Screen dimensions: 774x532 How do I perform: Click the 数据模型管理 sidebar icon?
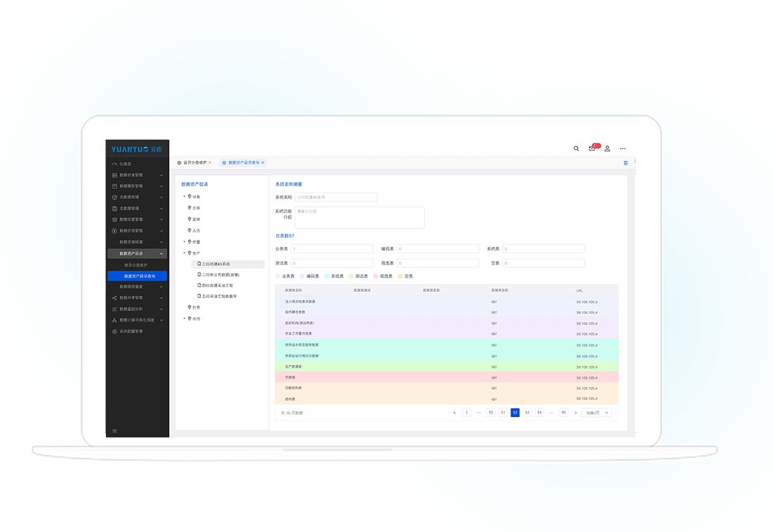[x=114, y=186]
